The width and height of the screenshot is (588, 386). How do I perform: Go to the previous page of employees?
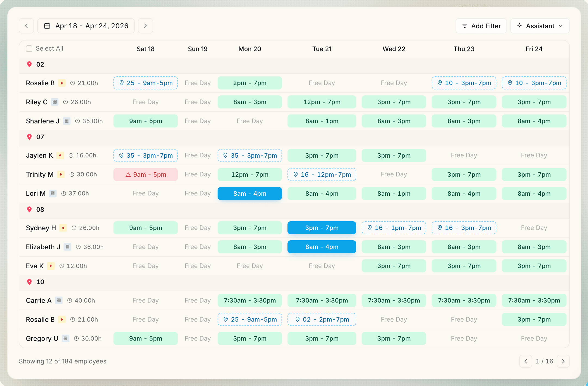(x=525, y=361)
